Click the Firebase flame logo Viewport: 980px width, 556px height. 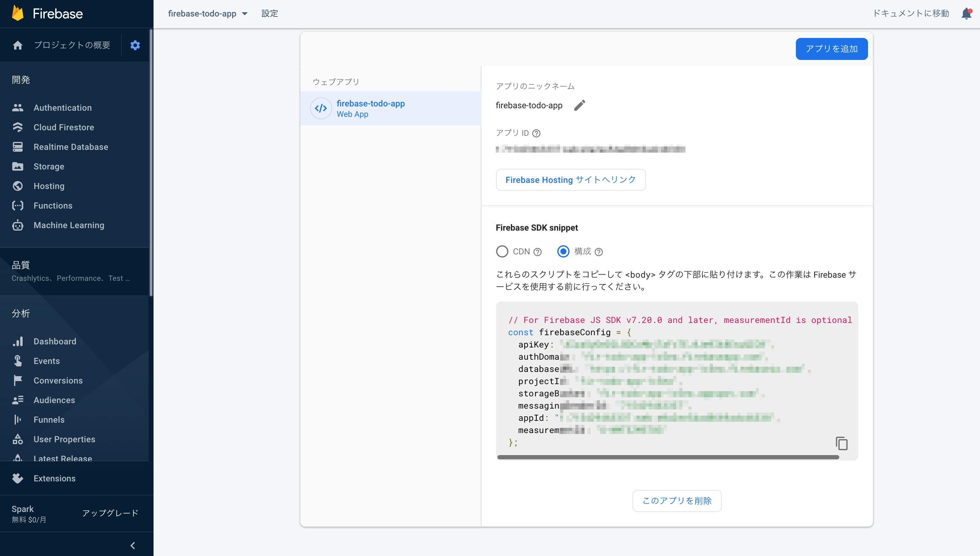tap(17, 13)
